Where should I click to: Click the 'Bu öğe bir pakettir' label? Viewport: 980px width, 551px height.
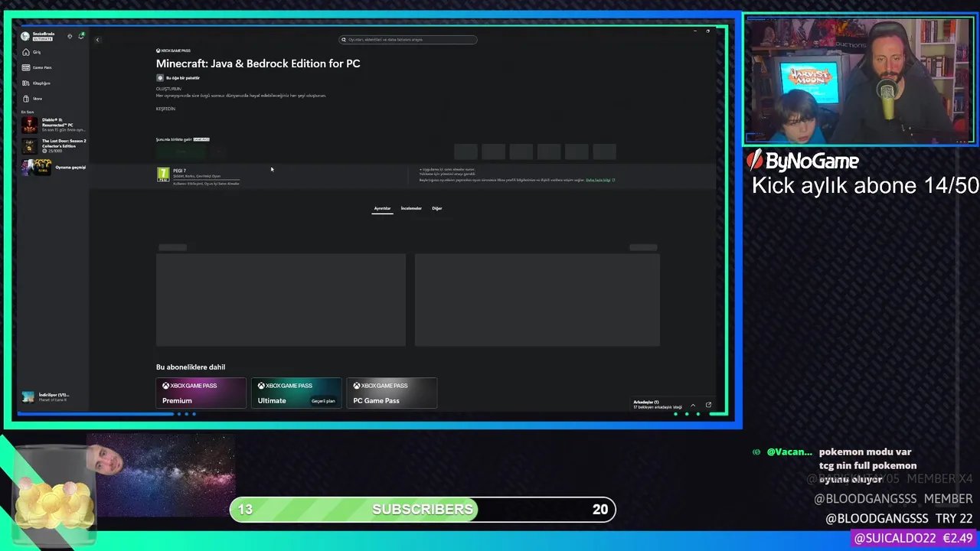(x=183, y=78)
